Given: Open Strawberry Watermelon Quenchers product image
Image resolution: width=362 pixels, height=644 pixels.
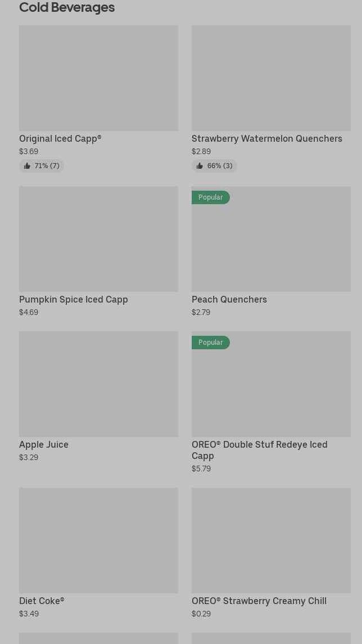Looking at the screenshot, I should pos(271,78).
